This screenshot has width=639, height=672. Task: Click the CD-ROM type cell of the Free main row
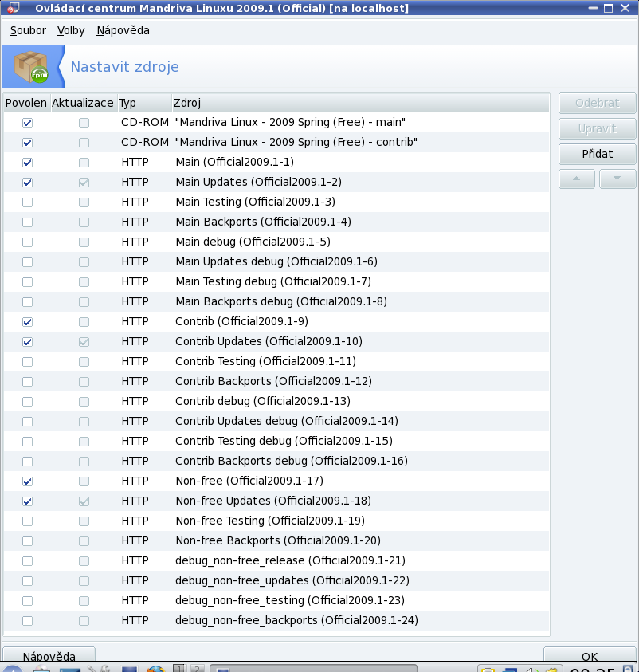pos(145,122)
